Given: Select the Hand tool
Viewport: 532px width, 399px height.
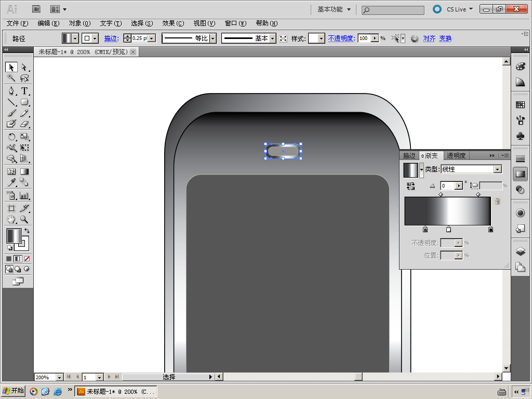Looking at the screenshot, I should click(11, 219).
